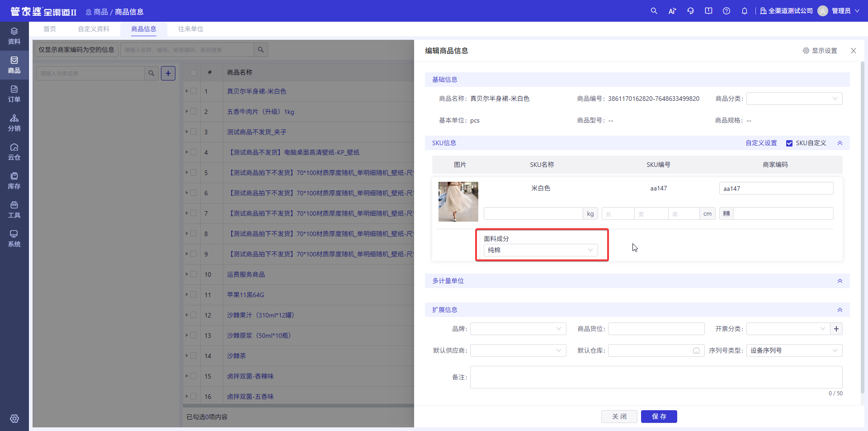The height and width of the screenshot is (431, 868).
Task: Check the row 11 苹果11黑64G checkbox
Action: (x=193, y=294)
